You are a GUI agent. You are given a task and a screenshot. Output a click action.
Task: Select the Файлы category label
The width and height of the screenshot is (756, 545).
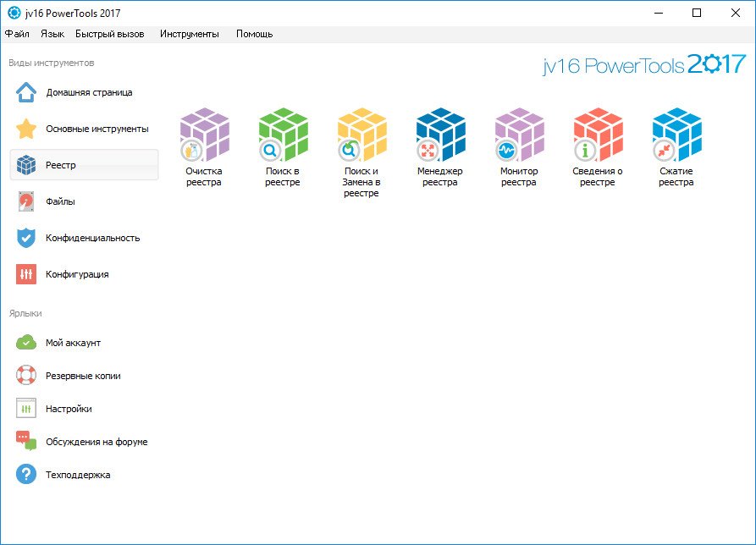point(60,201)
